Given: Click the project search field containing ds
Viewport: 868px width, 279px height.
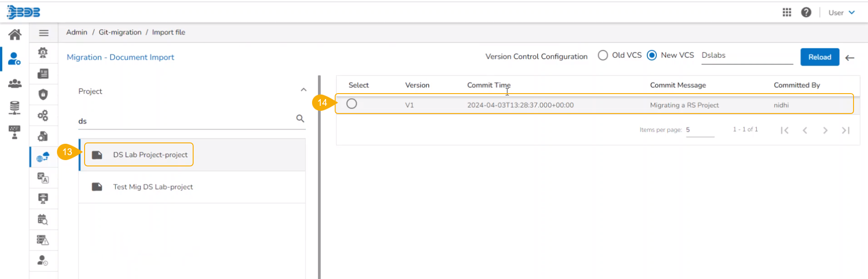Looking at the screenshot, I should [x=185, y=121].
